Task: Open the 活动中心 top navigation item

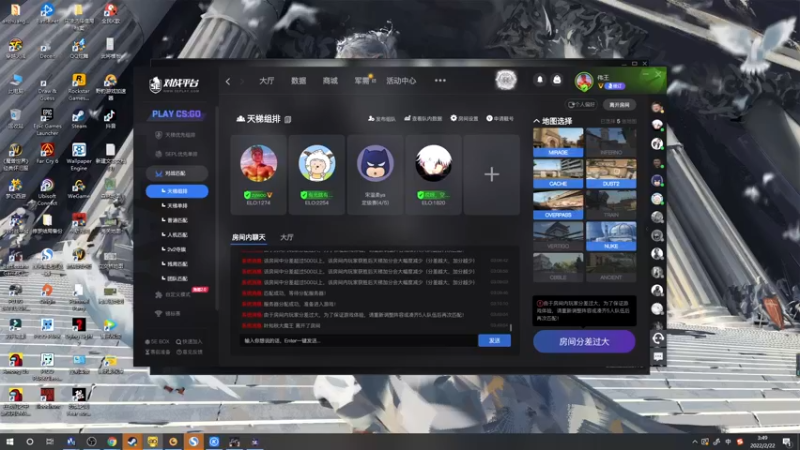Action: [401, 81]
